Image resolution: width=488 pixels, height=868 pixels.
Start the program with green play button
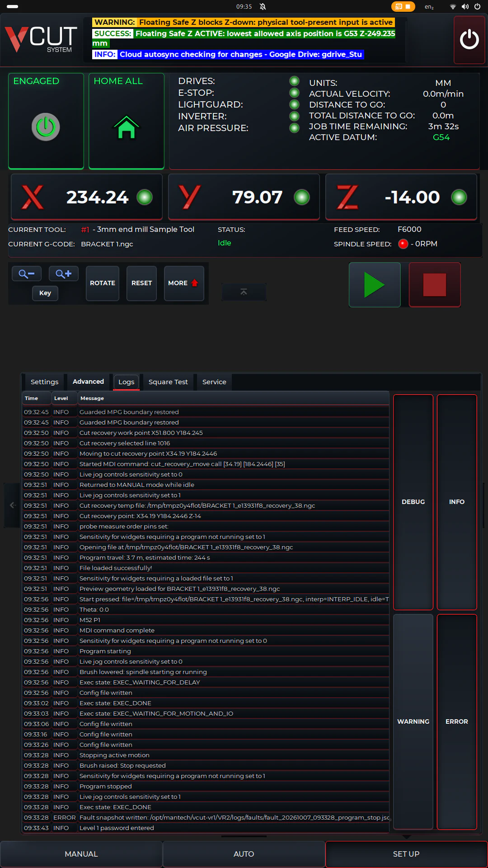tap(375, 285)
